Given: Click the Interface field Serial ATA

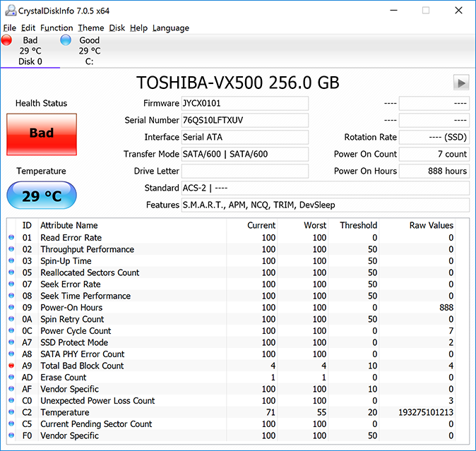Looking at the screenshot, I should coord(244,138).
